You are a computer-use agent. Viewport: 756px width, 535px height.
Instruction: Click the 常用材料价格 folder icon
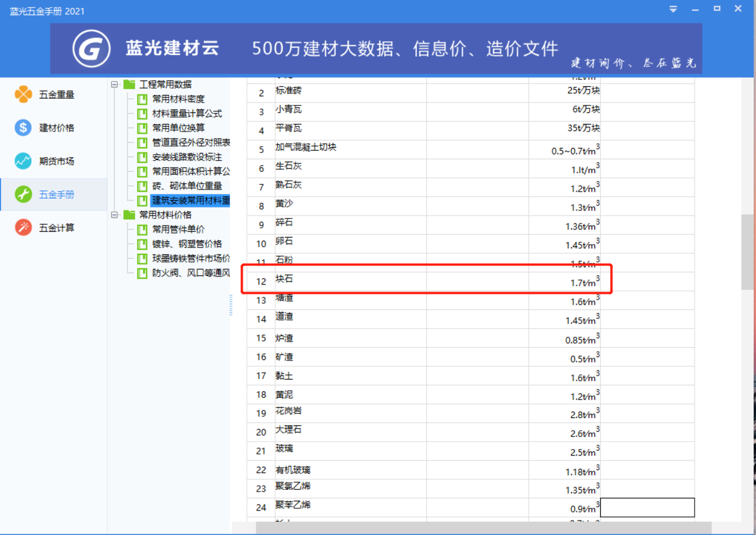[x=129, y=215]
